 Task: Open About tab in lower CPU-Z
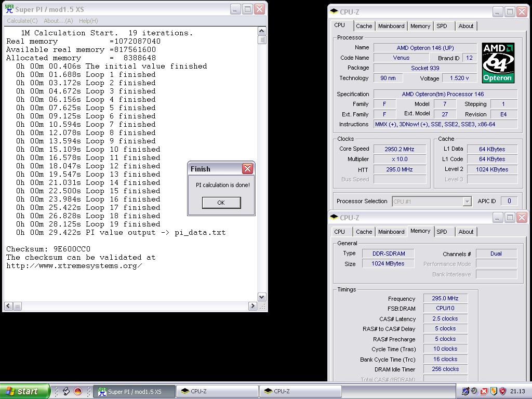466,232
